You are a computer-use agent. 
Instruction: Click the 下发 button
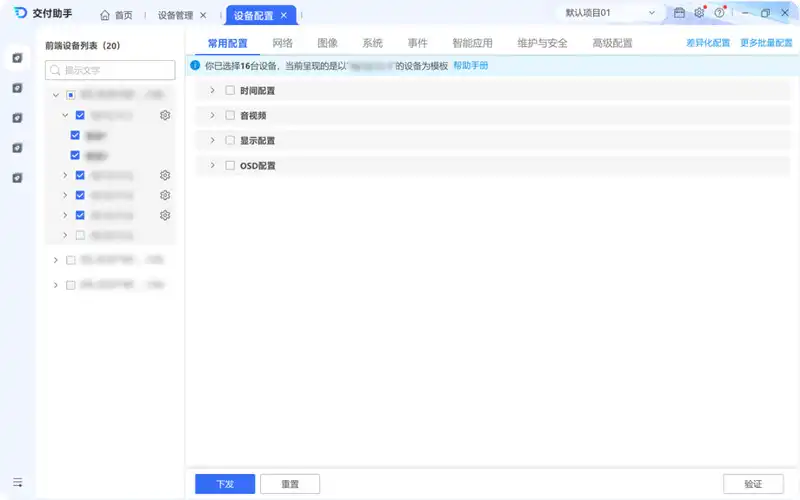click(x=225, y=484)
